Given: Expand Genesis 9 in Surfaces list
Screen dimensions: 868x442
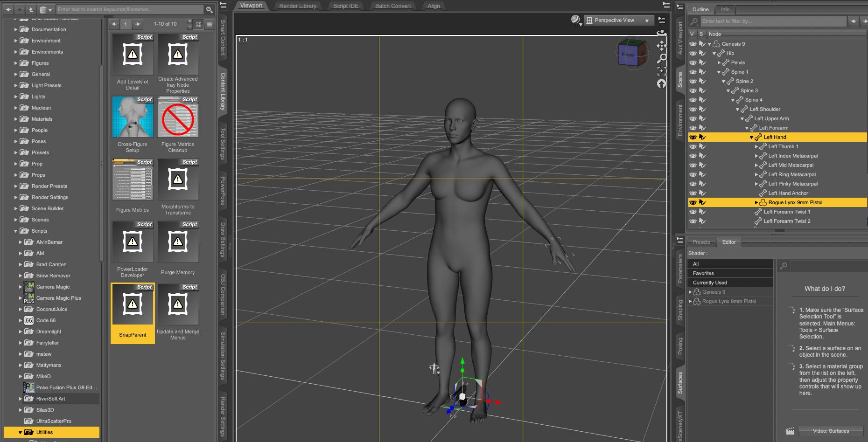Looking at the screenshot, I should coord(690,292).
